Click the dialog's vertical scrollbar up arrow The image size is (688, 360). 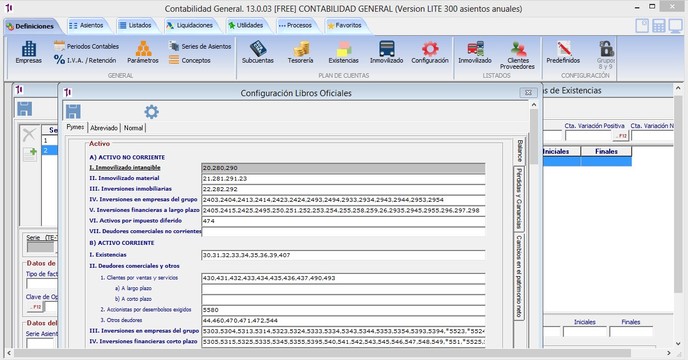(534, 105)
